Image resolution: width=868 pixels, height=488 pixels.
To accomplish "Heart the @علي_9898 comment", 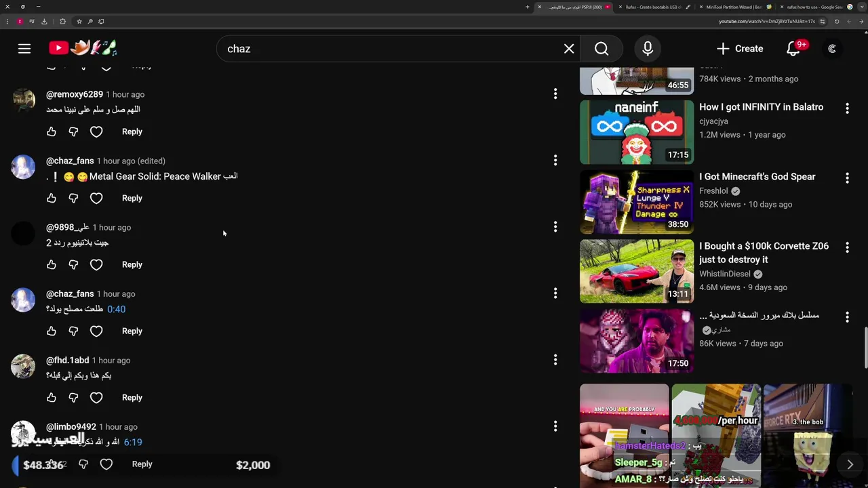I will click(x=96, y=264).
